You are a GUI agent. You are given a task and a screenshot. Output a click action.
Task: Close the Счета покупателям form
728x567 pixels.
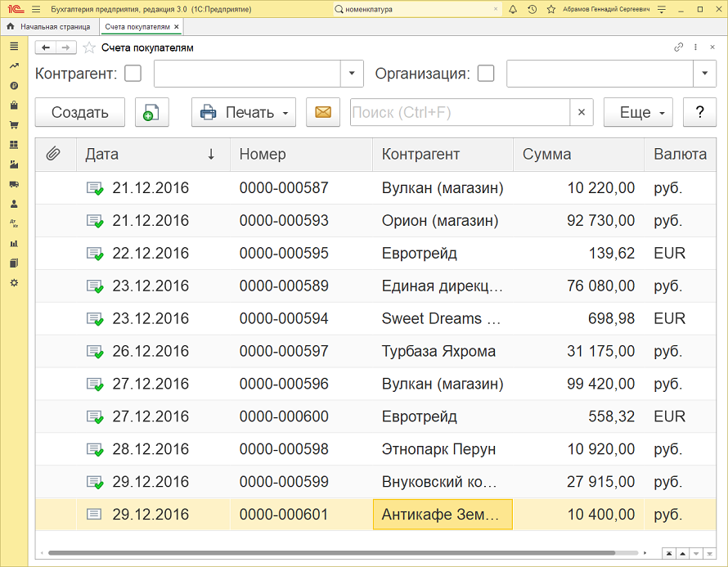712,47
